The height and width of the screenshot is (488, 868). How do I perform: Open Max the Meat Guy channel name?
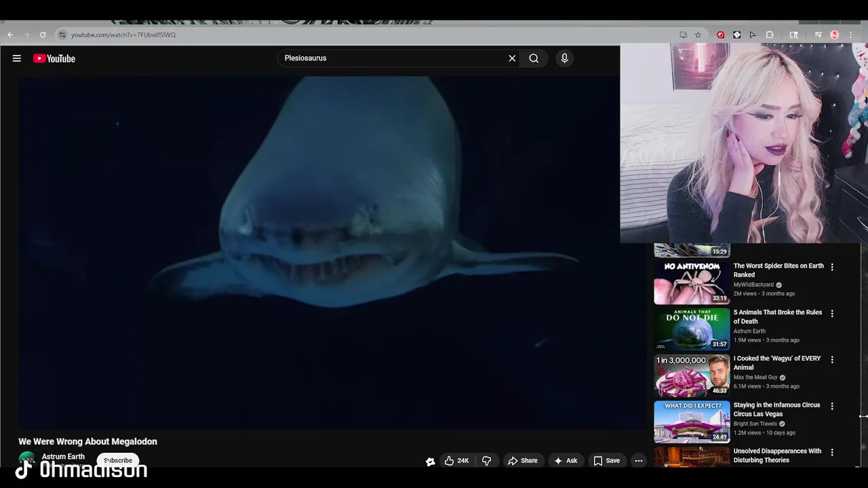coord(755,378)
